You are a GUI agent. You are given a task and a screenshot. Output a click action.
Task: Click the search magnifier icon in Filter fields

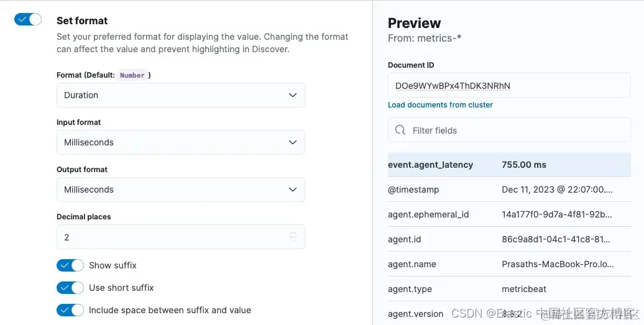tap(400, 130)
